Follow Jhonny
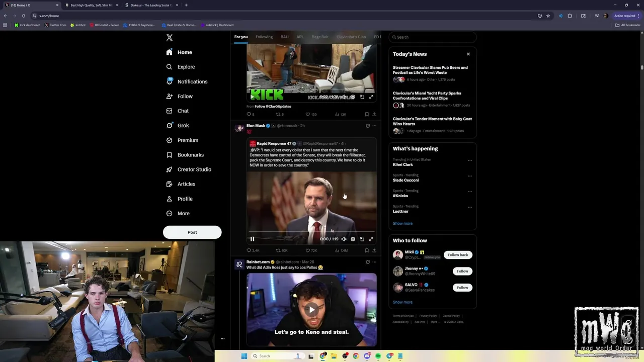The width and height of the screenshot is (644, 362). (462, 271)
